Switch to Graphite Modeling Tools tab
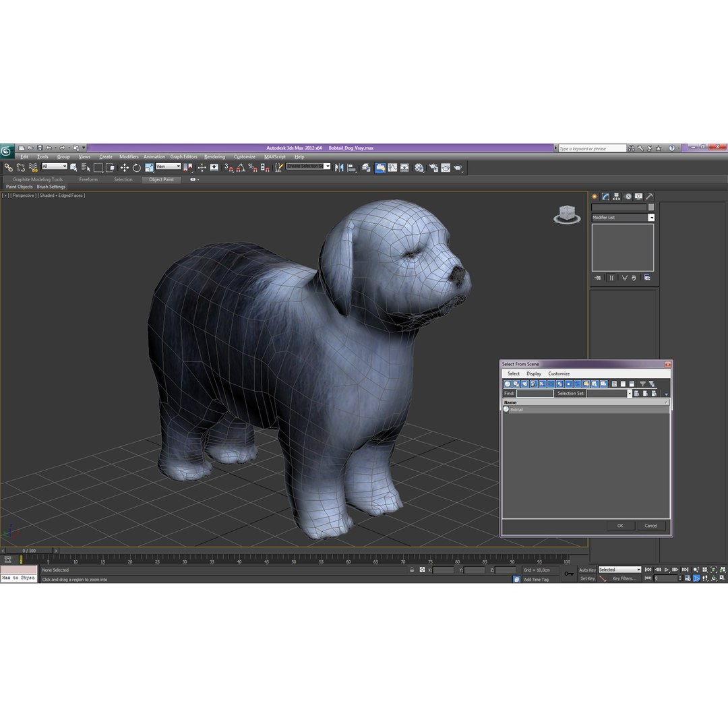 [38, 179]
